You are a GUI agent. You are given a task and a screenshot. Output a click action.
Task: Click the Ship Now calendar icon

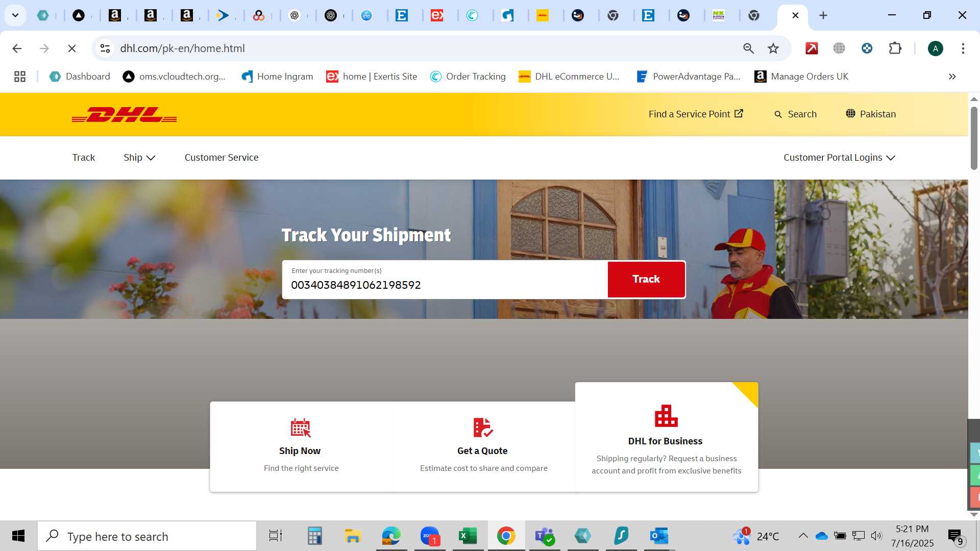point(301,428)
